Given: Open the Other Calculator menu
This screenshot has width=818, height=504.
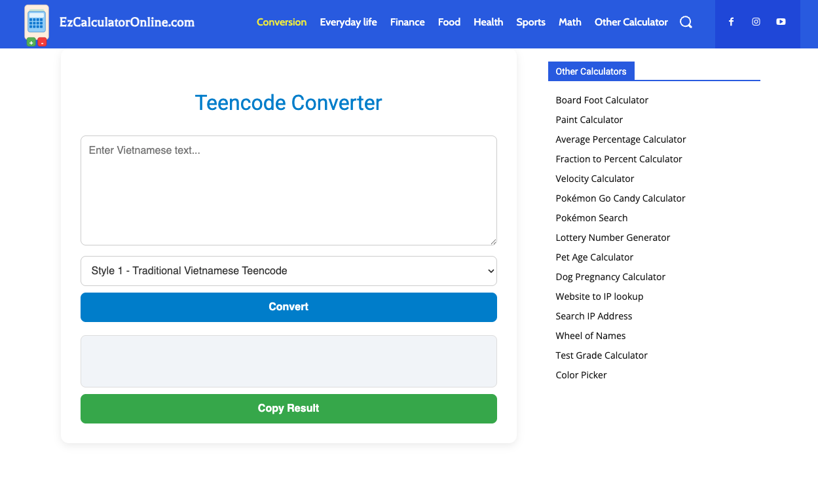Looking at the screenshot, I should pyautogui.click(x=631, y=22).
